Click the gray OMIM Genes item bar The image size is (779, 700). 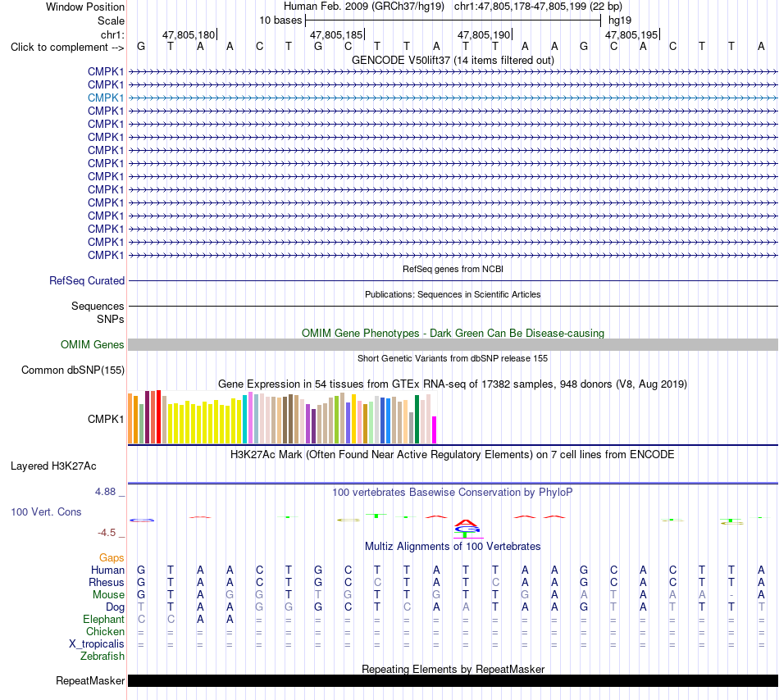tap(453, 344)
